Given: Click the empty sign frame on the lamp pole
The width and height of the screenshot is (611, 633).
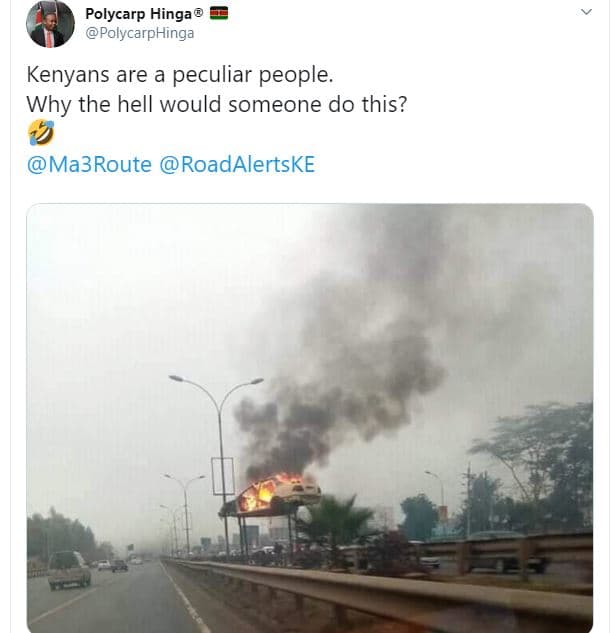Looking at the screenshot, I should 223,477.
